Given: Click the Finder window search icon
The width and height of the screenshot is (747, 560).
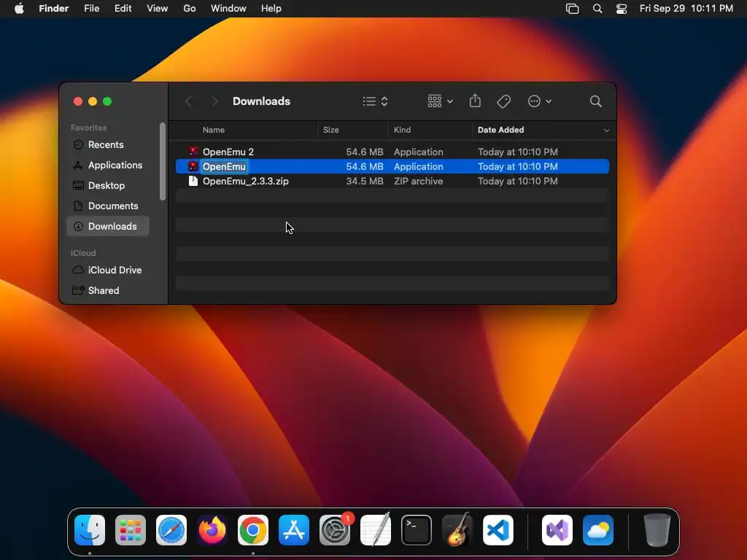Looking at the screenshot, I should pos(595,101).
